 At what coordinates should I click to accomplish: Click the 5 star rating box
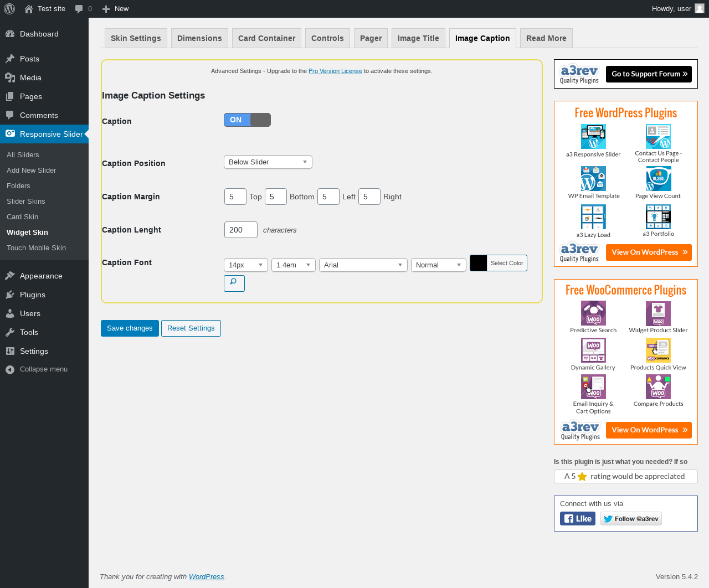tap(626, 476)
